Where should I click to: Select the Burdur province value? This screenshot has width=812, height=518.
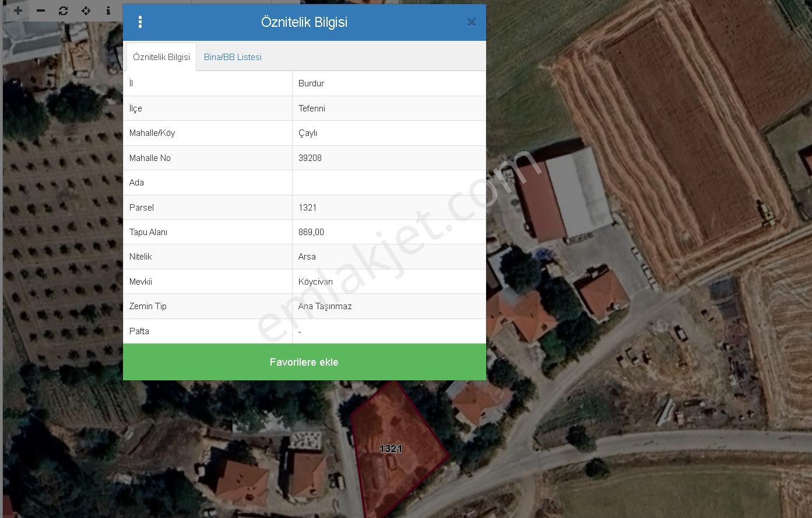coord(311,83)
